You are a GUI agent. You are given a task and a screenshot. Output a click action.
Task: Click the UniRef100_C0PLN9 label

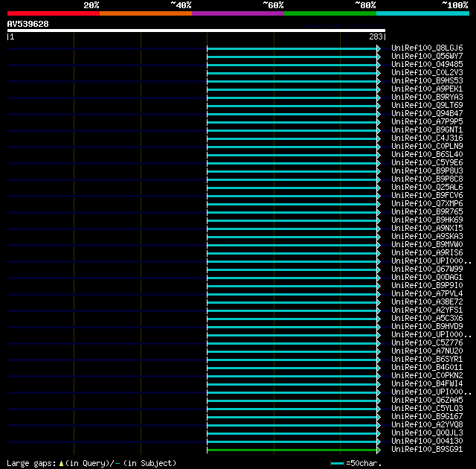point(427,147)
